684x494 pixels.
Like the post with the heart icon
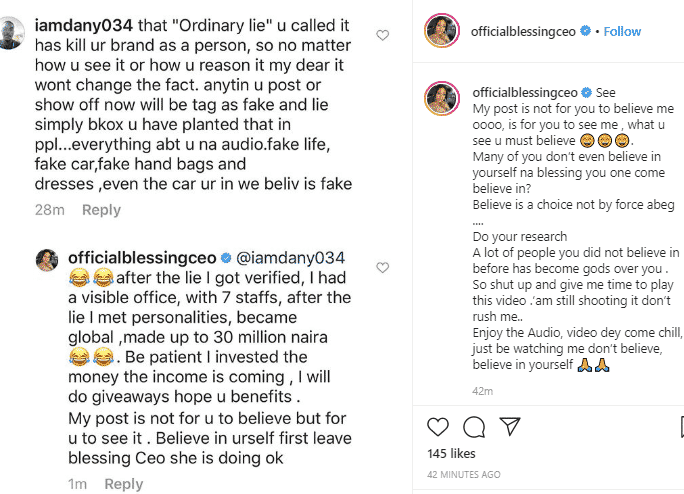[x=438, y=428]
